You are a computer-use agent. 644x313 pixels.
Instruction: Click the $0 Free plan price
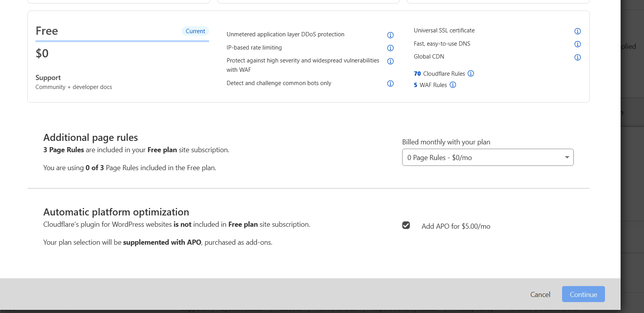[x=42, y=53]
